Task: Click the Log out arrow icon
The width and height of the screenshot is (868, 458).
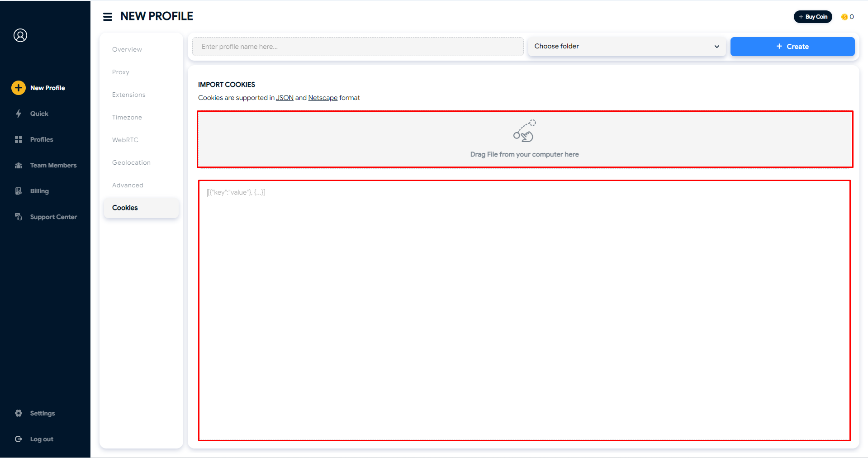Action: [x=19, y=439]
